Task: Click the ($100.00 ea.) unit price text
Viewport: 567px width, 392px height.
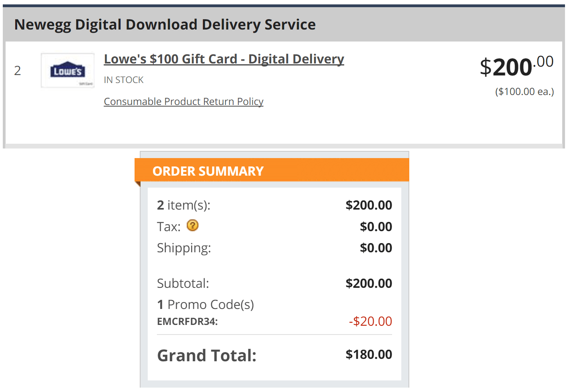Action: click(525, 91)
